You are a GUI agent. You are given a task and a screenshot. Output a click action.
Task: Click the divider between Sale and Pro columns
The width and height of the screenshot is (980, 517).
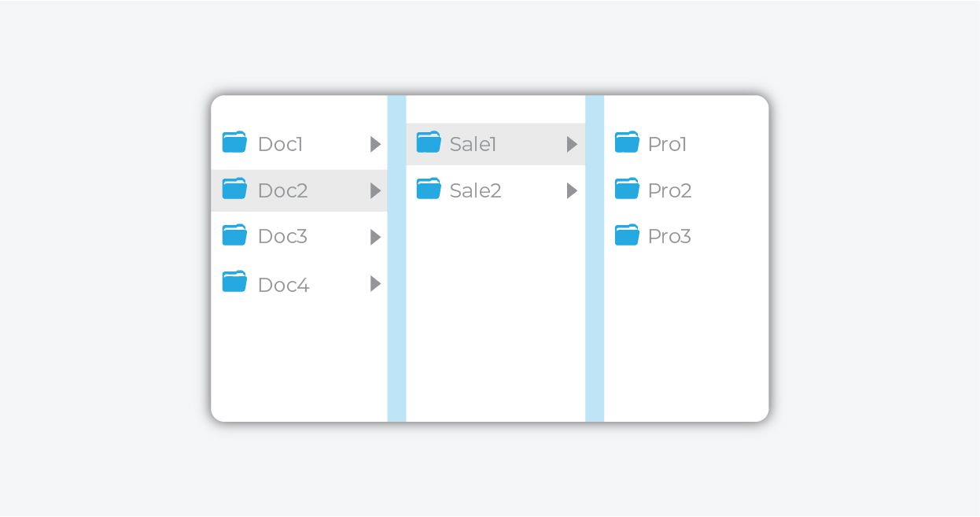(x=595, y=258)
